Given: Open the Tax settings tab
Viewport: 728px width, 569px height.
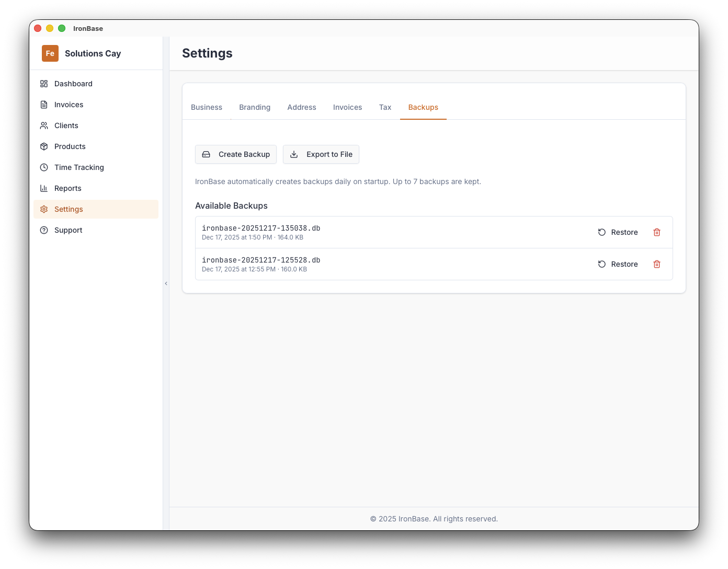Looking at the screenshot, I should (x=385, y=107).
